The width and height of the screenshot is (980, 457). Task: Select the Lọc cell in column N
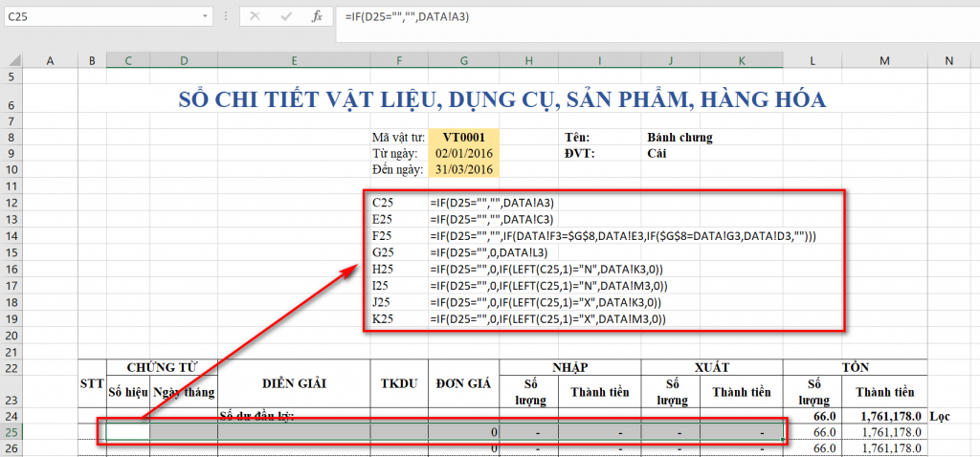(x=949, y=416)
